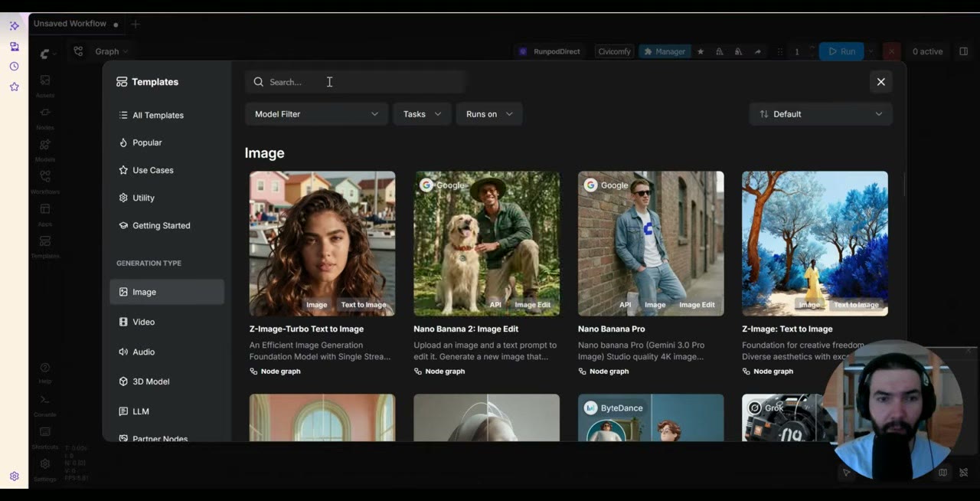Click the 0 active queue indicator
This screenshot has width=980, height=501.
[x=927, y=51]
